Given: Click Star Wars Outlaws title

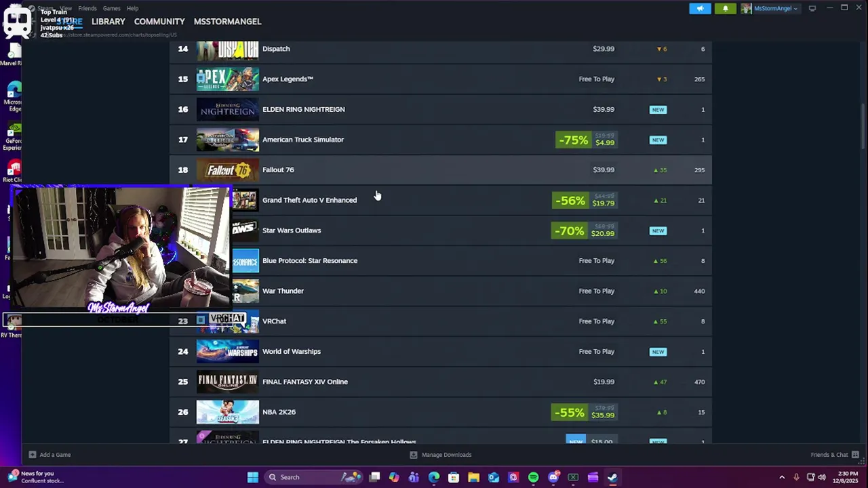Looking at the screenshot, I should click(x=292, y=230).
